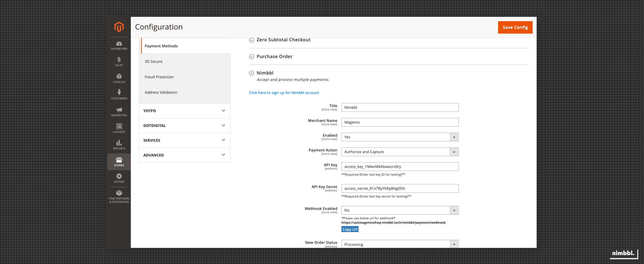Open the Nimbbl account sign up link
644x264 pixels.
click(284, 93)
